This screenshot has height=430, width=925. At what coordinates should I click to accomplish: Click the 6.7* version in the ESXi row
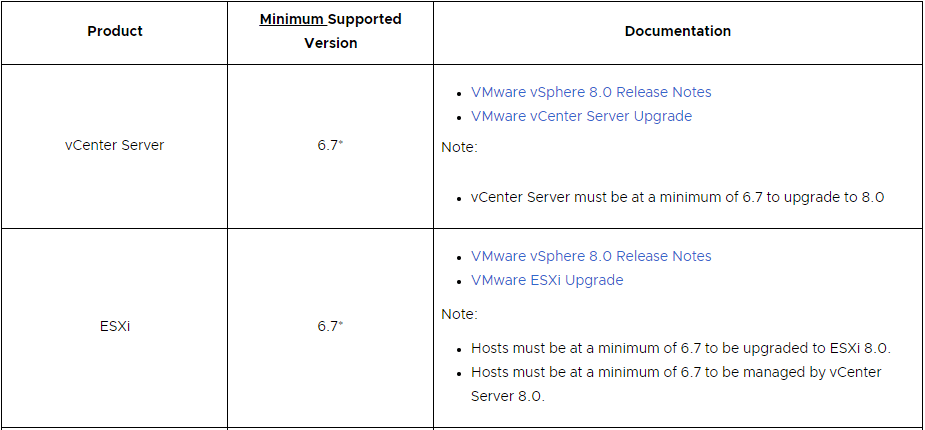330,326
